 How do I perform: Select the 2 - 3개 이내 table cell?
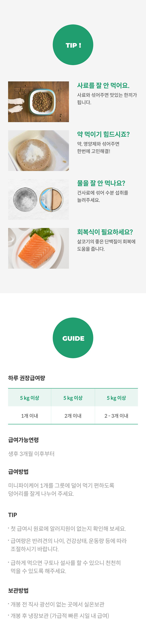[116, 415]
